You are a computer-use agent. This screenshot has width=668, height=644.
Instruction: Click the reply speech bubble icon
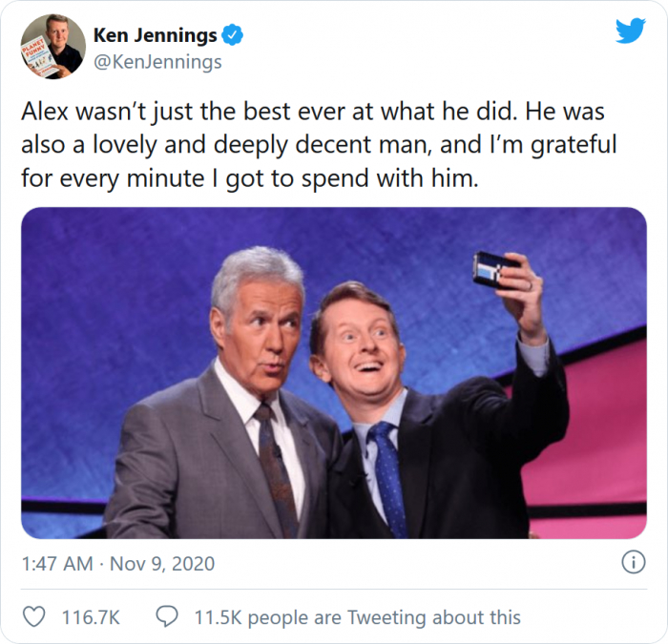(167, 617)
